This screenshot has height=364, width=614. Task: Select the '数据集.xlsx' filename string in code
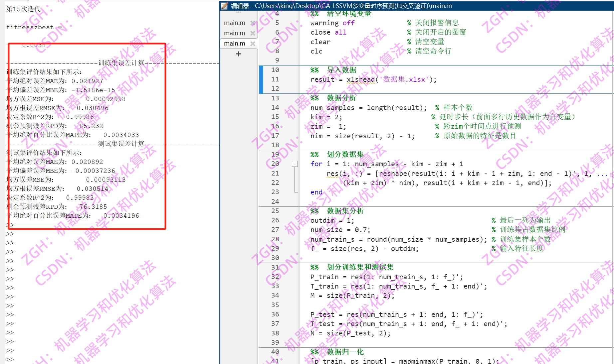point(405,79)
